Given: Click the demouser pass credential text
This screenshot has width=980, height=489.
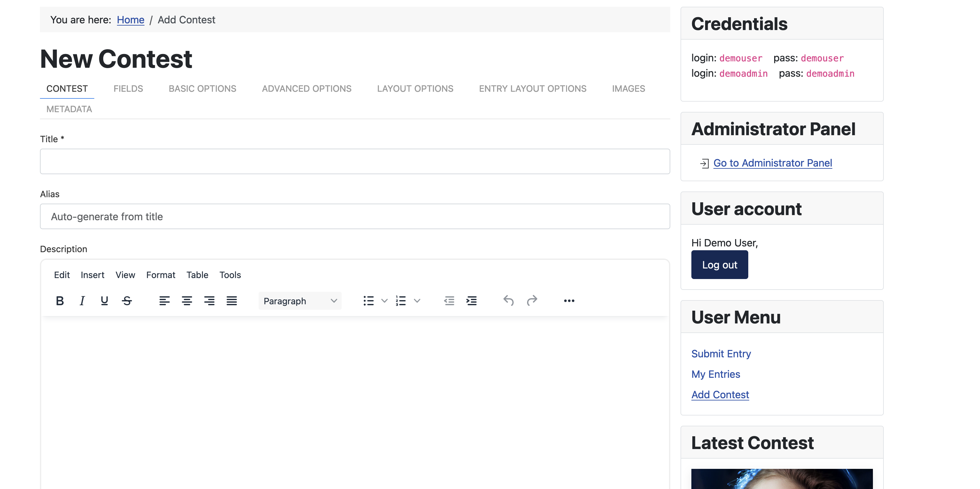Looking at the screenshot, I should coord(822,58).
